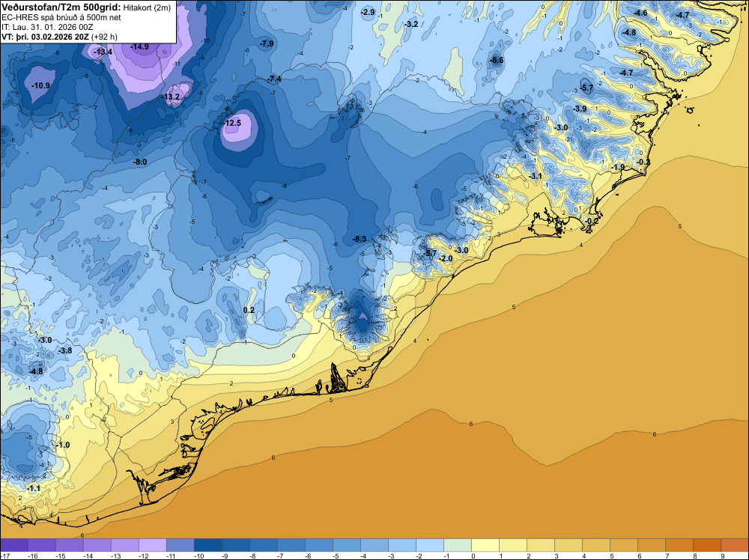This screenshot has height=560, width=749.
Task: Click the legend swatch between -5 and -4
Action: [346, 546]
